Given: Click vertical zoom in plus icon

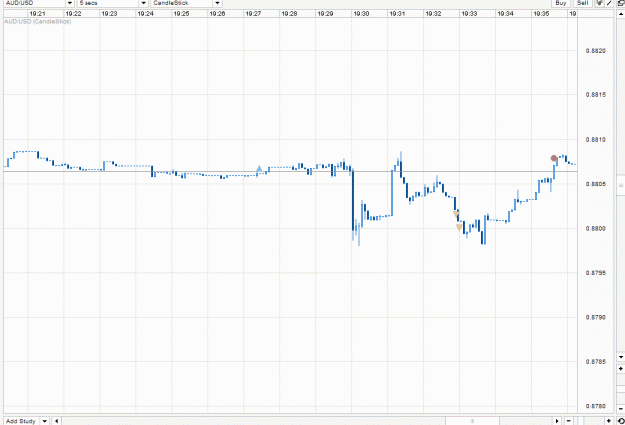Looking at the screenshot, I should [621, 369].
